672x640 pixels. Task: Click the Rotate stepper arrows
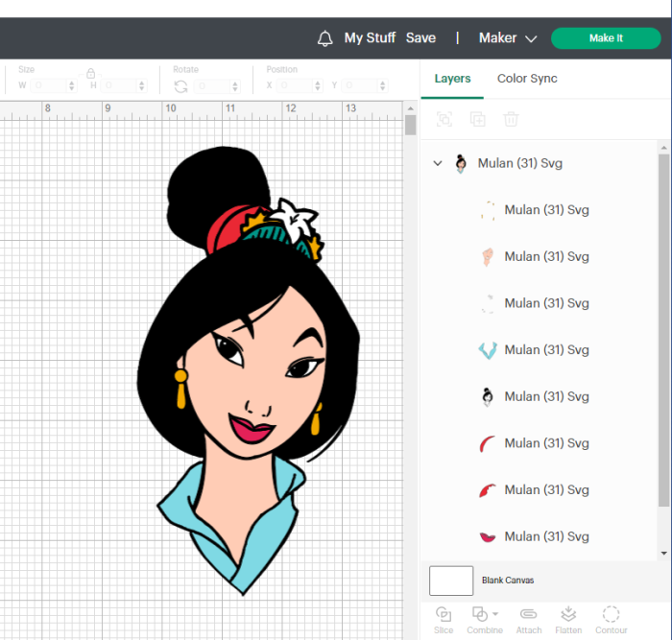click(x=235, y=86)
